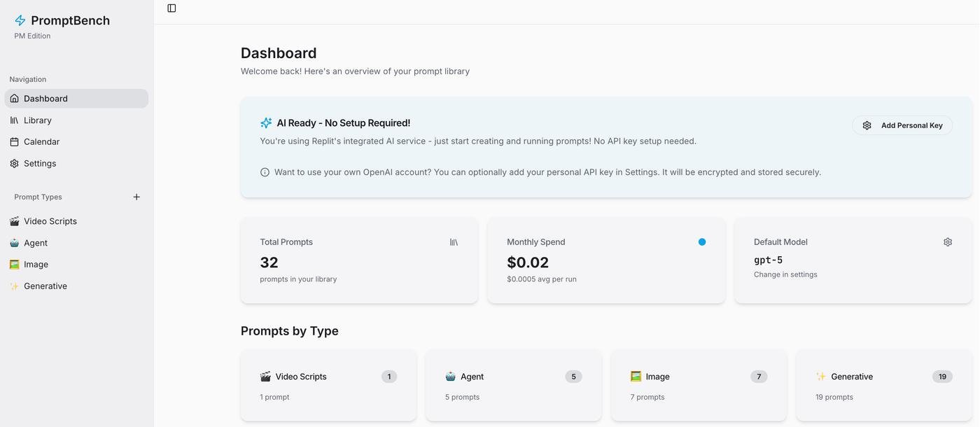Click the Default Model gear icon
Screen dimensions: 980x427
948,242
